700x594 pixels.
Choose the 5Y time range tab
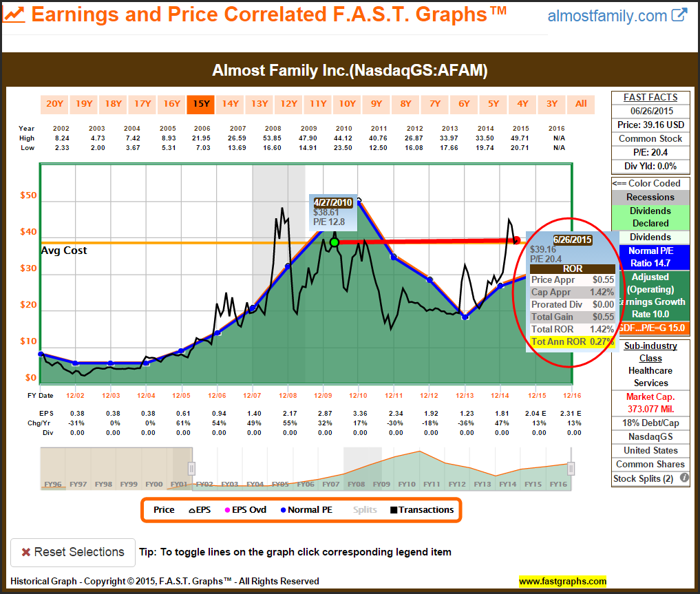[x=493, y=104]
